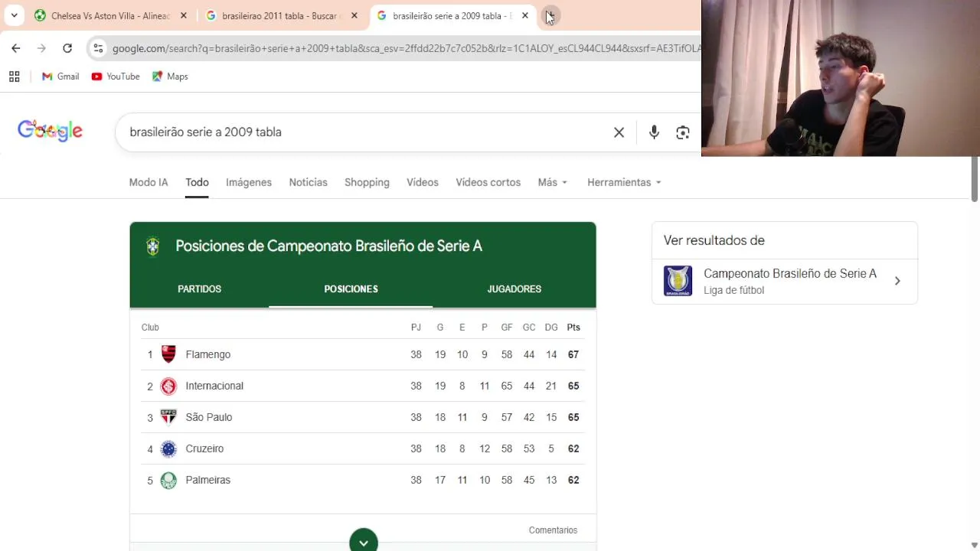980x551 pixels.
Task: Click the Internacional club crest
Action: 168,386
